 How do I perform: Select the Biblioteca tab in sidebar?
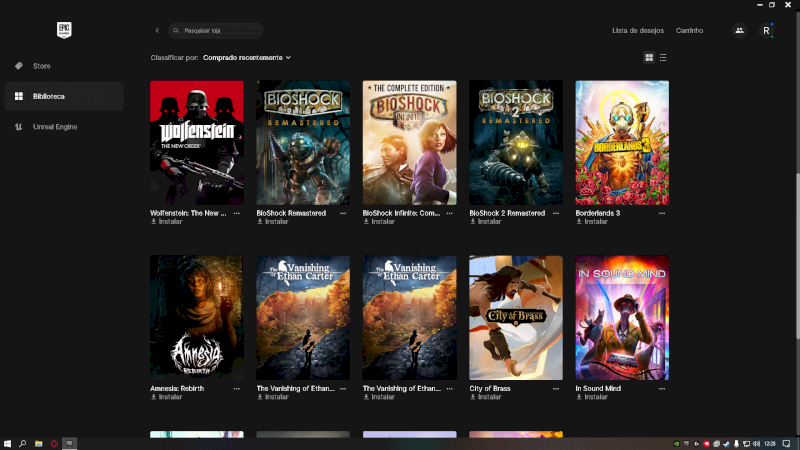(x=48, y=96)
